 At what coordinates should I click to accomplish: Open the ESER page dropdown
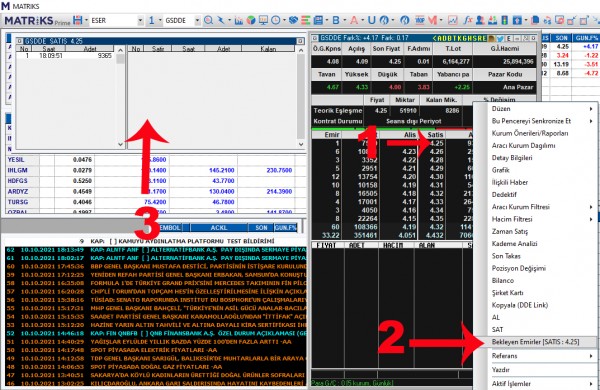(x=140, y=21)
